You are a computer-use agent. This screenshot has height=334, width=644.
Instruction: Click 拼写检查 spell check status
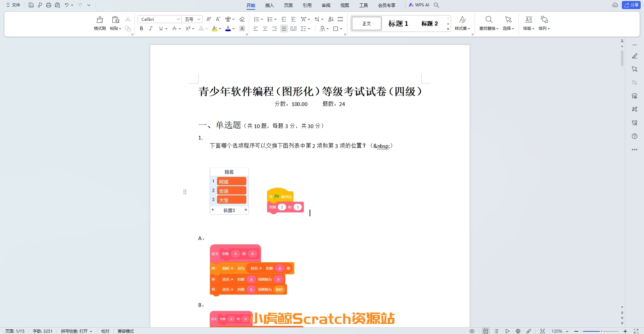click(x=76, y=331)
